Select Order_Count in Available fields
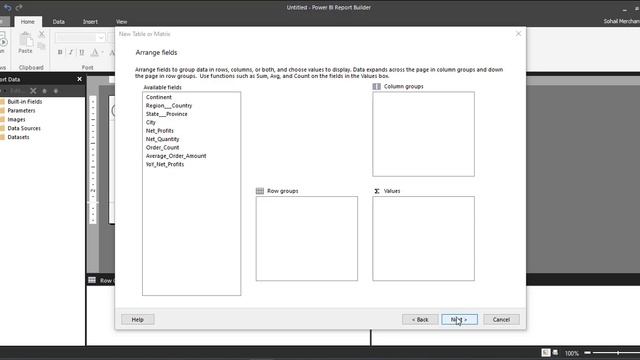This screenshot has width=640, height=360. click(162, 147)
